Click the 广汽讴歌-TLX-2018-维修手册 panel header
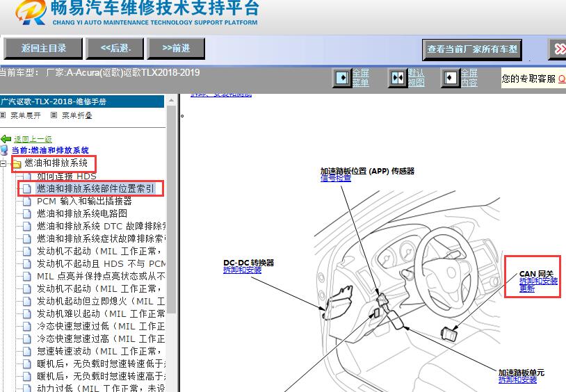Viewport: 566px width, 392px height. 82,101
